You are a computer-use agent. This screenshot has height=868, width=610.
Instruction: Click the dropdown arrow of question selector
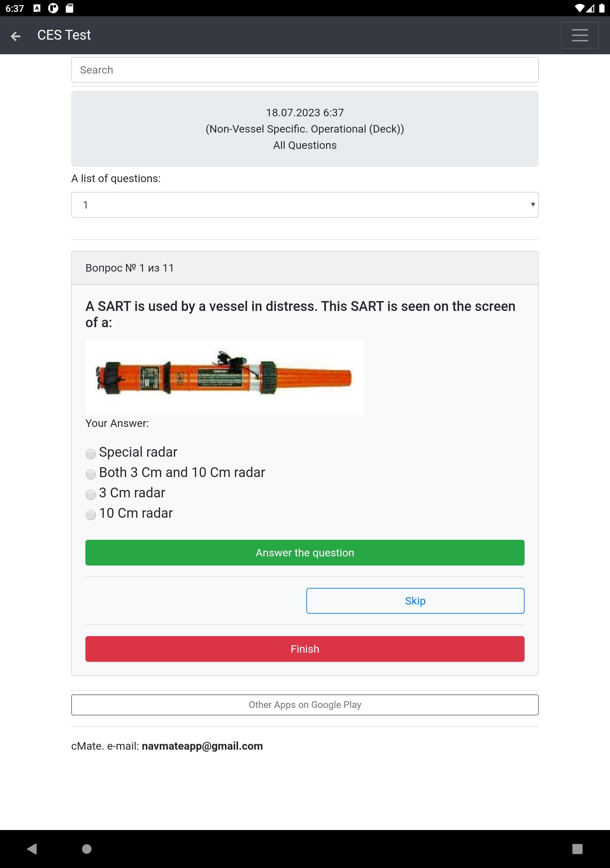[x=532, y=204]
